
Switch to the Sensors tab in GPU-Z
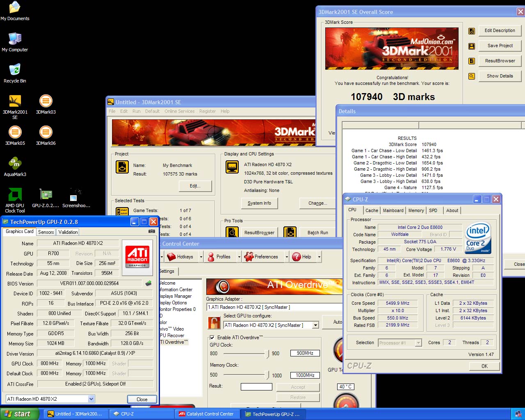(x=46, y=232)
